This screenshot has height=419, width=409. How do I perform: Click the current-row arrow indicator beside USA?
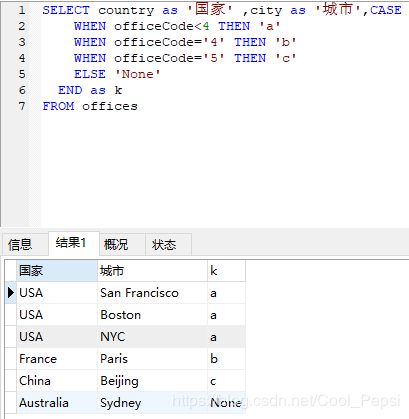coord(11,293)
